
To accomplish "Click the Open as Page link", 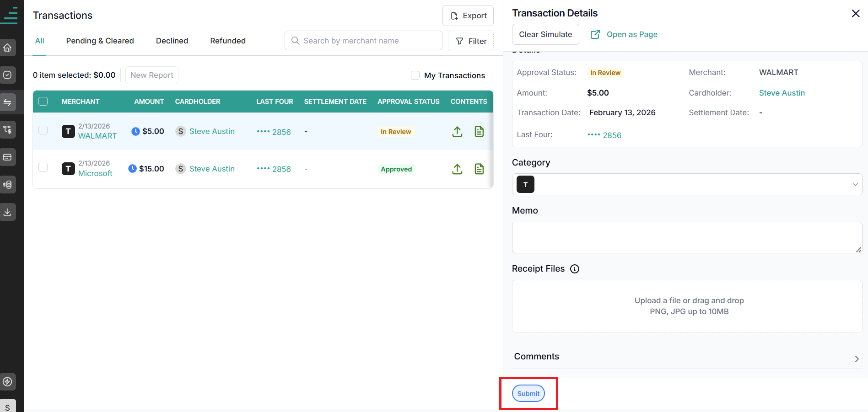I will (624, 34).
